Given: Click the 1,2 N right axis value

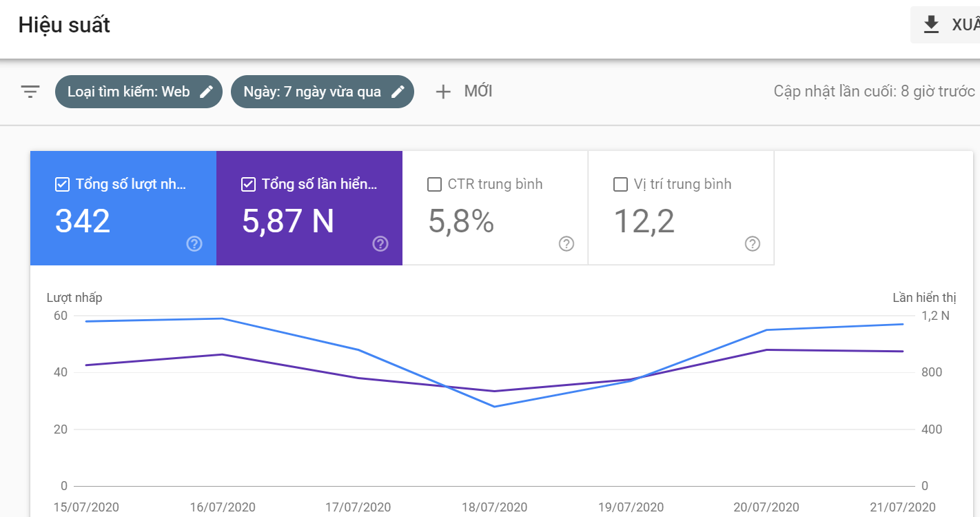Looking at the screenshot, I should pyautogui.click(x=935, y=316).
